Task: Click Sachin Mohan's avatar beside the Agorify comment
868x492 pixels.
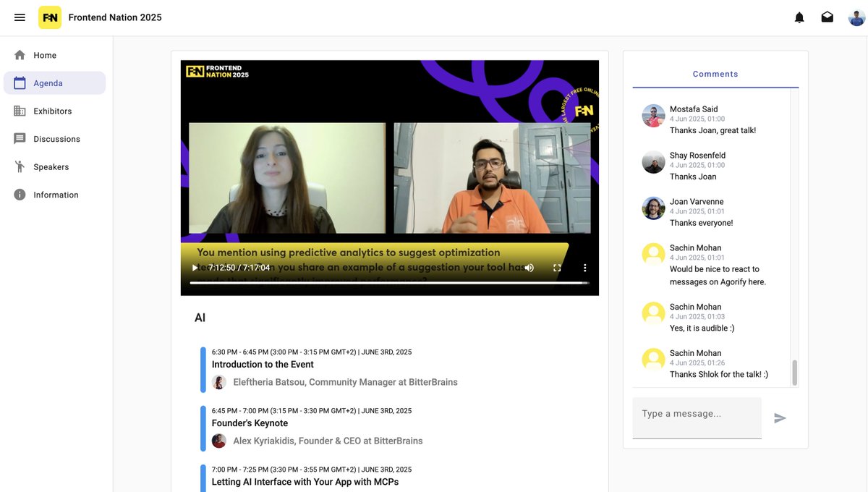Action: tap(653, 255)
